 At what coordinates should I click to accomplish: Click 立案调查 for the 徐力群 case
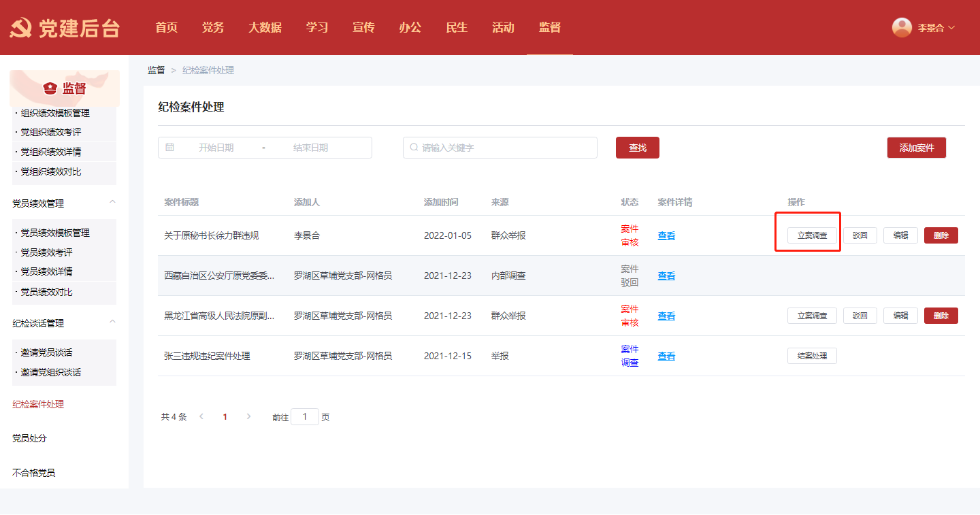pos(812,235)
